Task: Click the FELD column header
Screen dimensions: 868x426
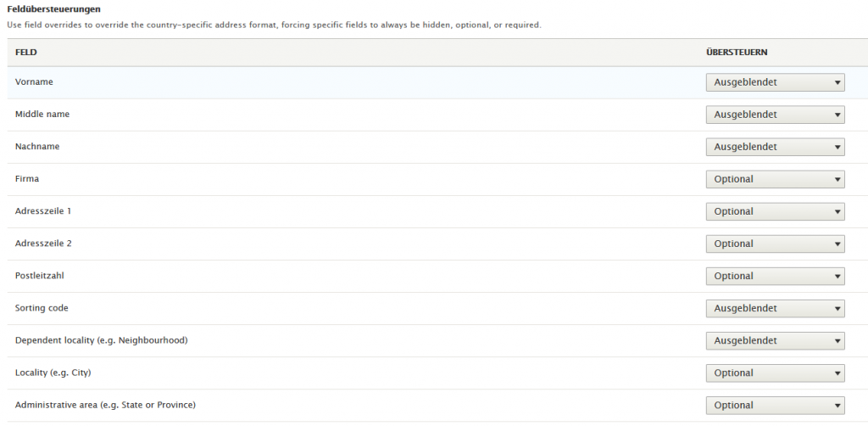Action: pos(25,53)
